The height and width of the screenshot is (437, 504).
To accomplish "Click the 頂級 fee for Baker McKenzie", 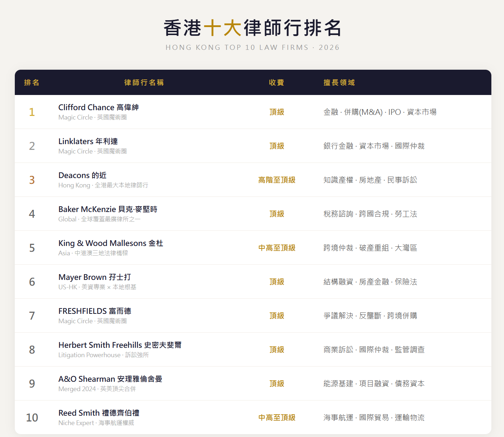I will click(277, 214).
